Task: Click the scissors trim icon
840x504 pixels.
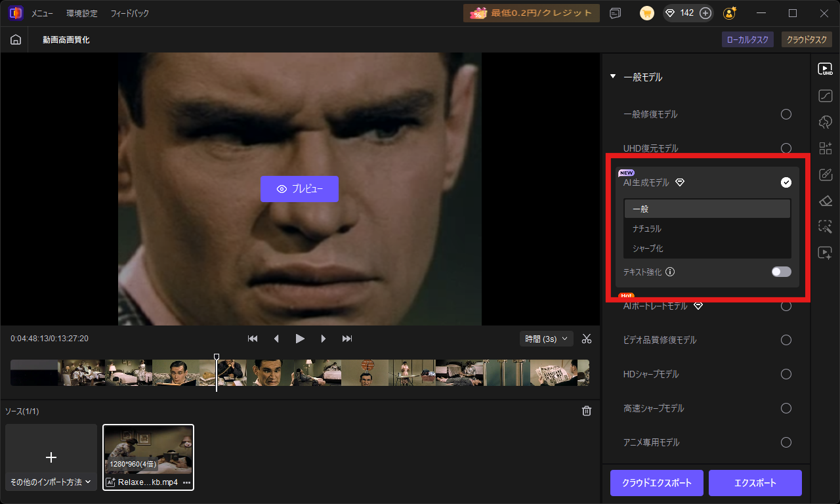Action: (587, 339)
